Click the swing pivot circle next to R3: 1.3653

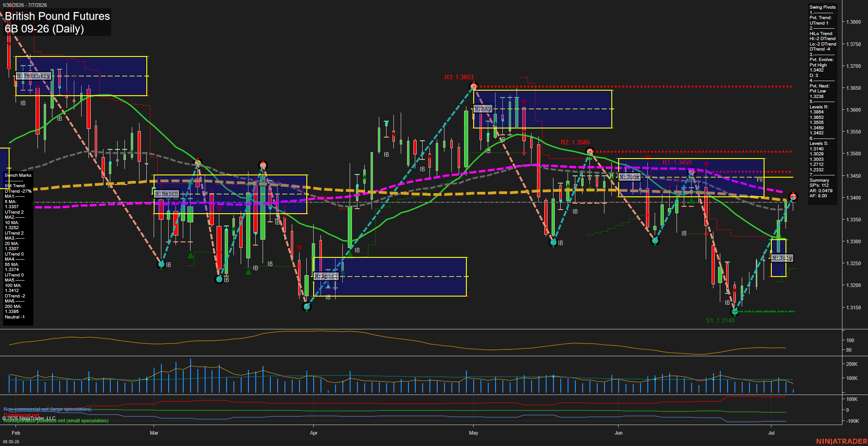click(x=474, y=86)
